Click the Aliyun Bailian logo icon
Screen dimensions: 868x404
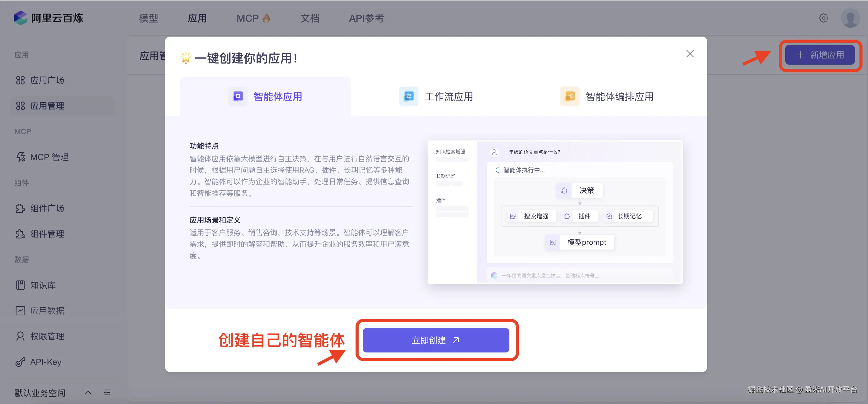click(x=20, y=18)
